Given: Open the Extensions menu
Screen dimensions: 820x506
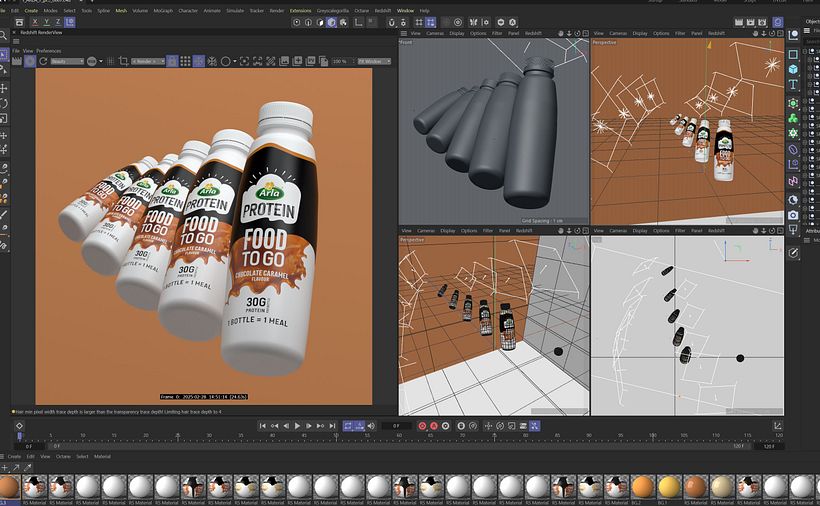Looking at the screenshot, I should click(x=300, y=10).
